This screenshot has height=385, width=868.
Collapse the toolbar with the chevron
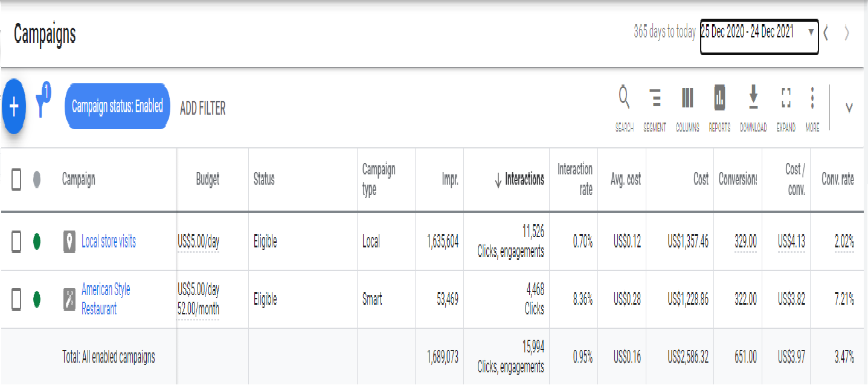849,108
